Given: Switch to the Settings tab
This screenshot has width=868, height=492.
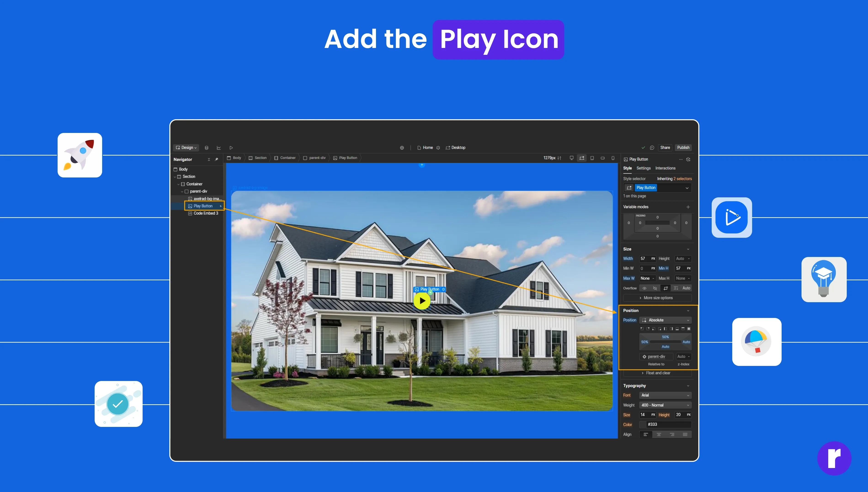Looking at the screenshot, I should pyautogui.click(x=643, y=168).
